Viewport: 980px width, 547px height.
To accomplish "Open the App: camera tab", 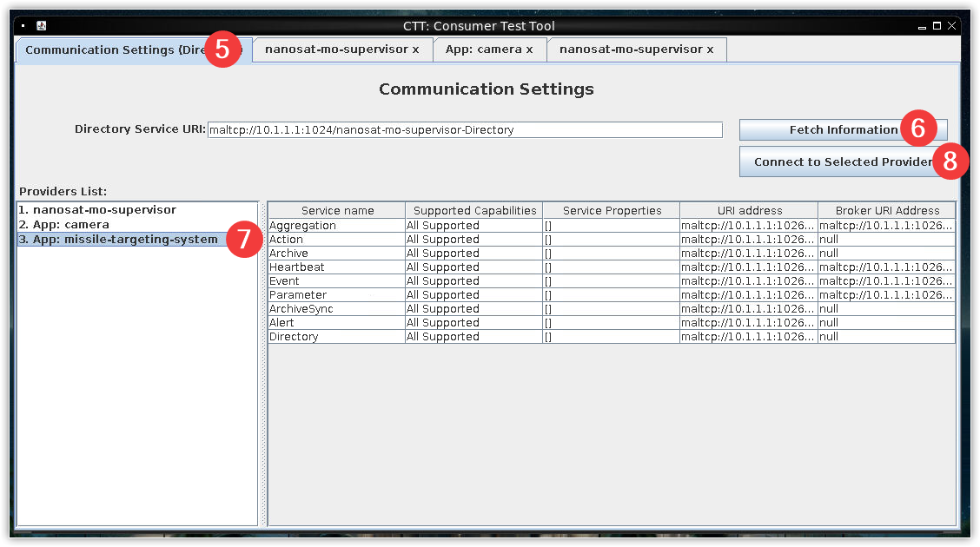I will [483, 49].
